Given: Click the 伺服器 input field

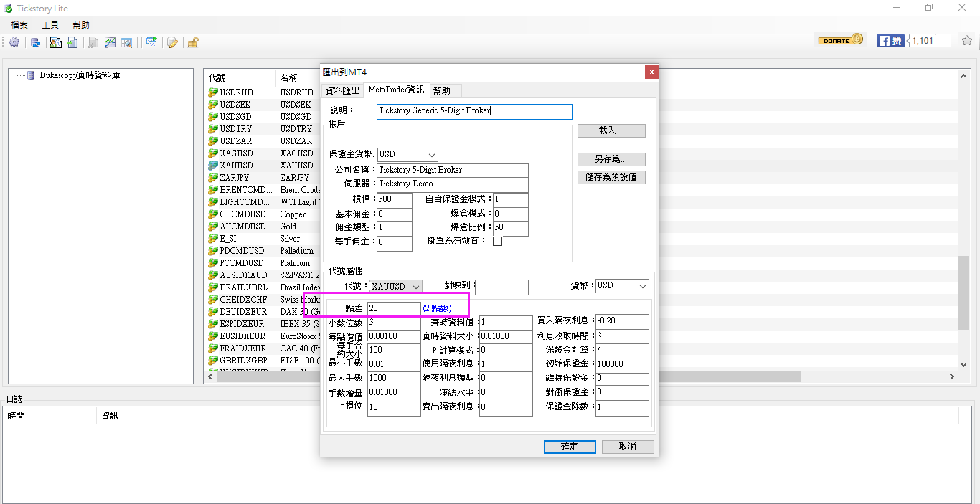Looking at the screenshot, I should [453, 184].
